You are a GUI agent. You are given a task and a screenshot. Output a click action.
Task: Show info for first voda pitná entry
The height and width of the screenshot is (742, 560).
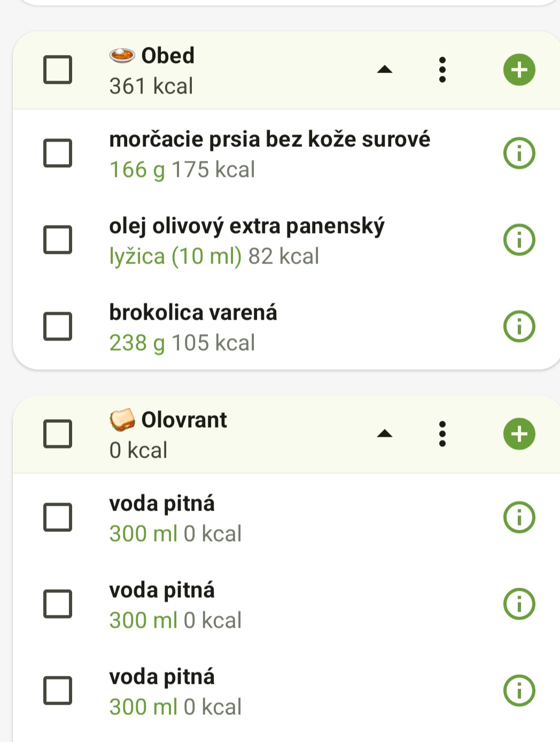point(519,517)
